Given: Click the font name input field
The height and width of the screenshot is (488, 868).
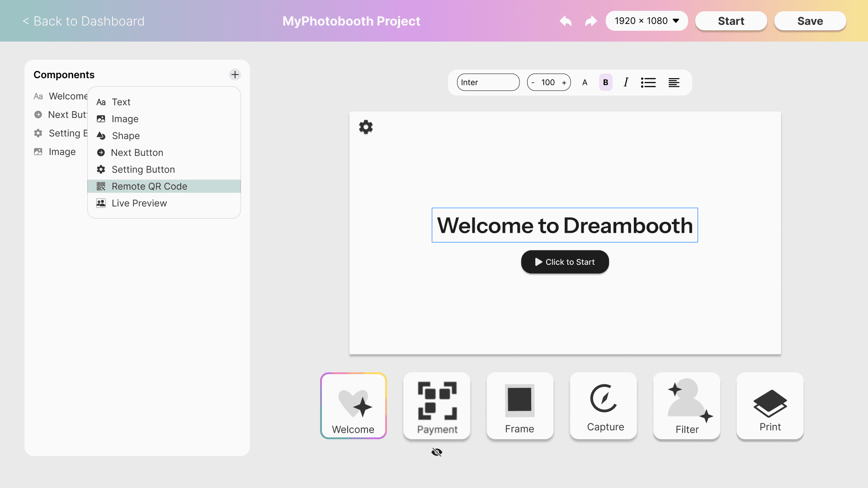Looking at the screenshot, I should (x=489, y=82).
